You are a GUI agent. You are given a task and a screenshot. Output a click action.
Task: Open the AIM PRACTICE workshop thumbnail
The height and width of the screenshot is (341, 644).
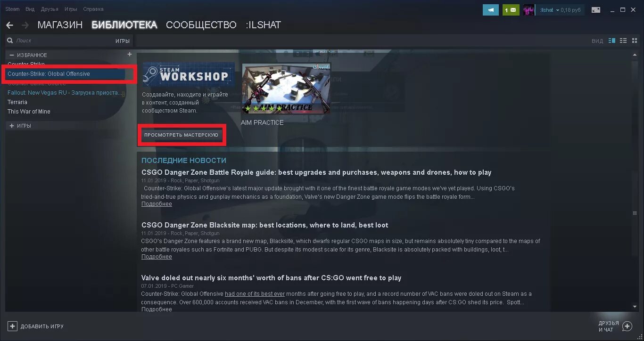(286, 88)
